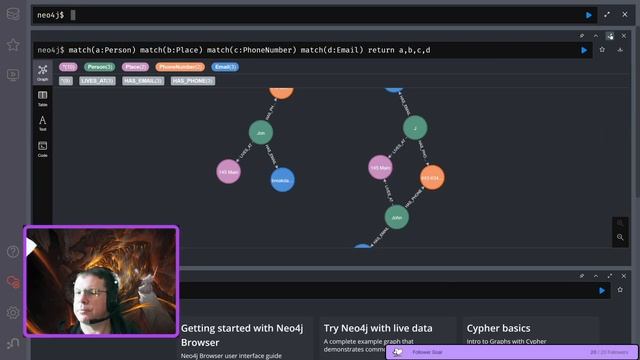Open the About Neo4j icon at sidebar bottom
The height and width of the screenshot is (360, 640).
tap(13, 343)
